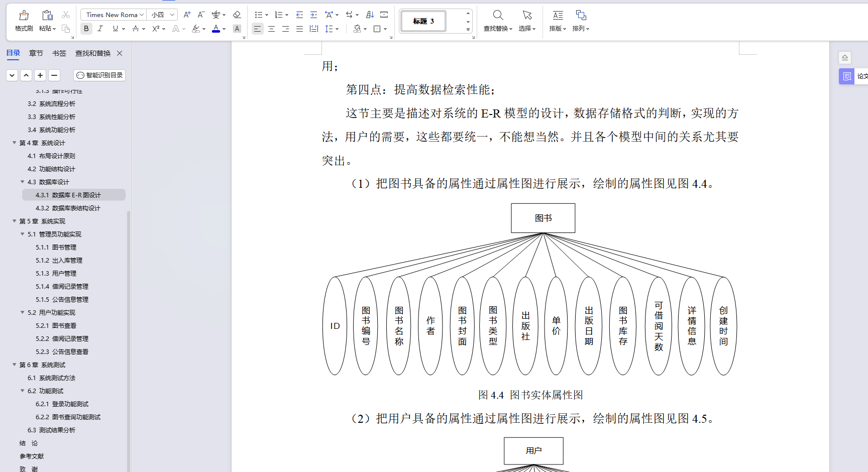
Task: Click the decrease indent icon
Action: (299, 15)
